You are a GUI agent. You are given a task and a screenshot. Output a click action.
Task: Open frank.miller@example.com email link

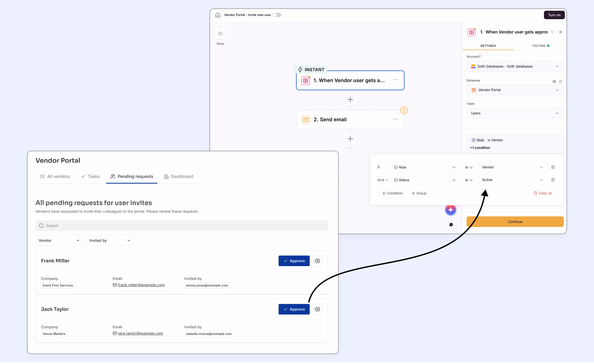(x=141, y=285)
